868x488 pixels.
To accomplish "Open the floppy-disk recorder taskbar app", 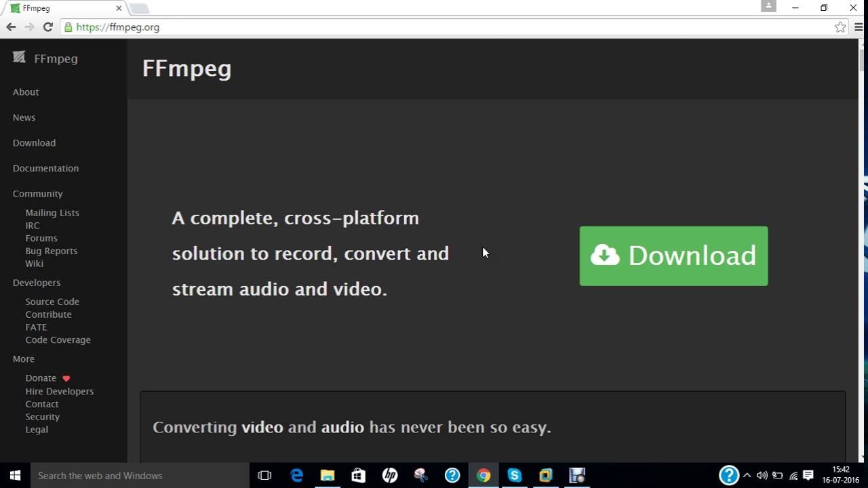I will 577,476.
